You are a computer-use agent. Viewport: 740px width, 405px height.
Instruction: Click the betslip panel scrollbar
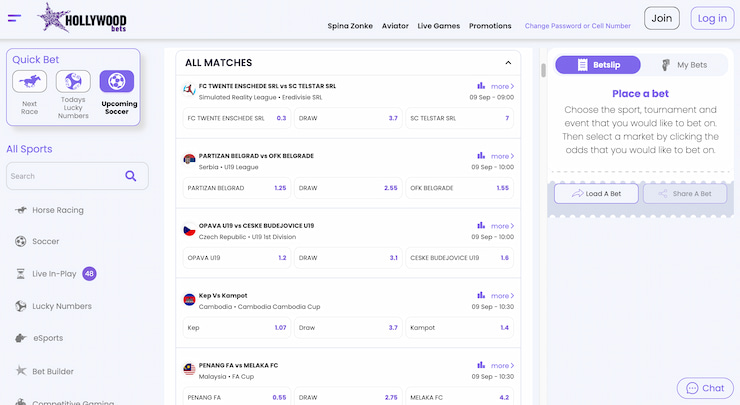543,70
